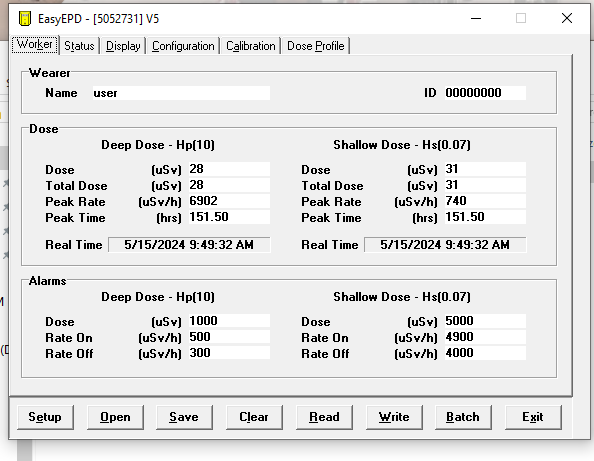The width and height of the screenshot is (594, 461).
Task: Click the Write button
Action: click(394, 417)
